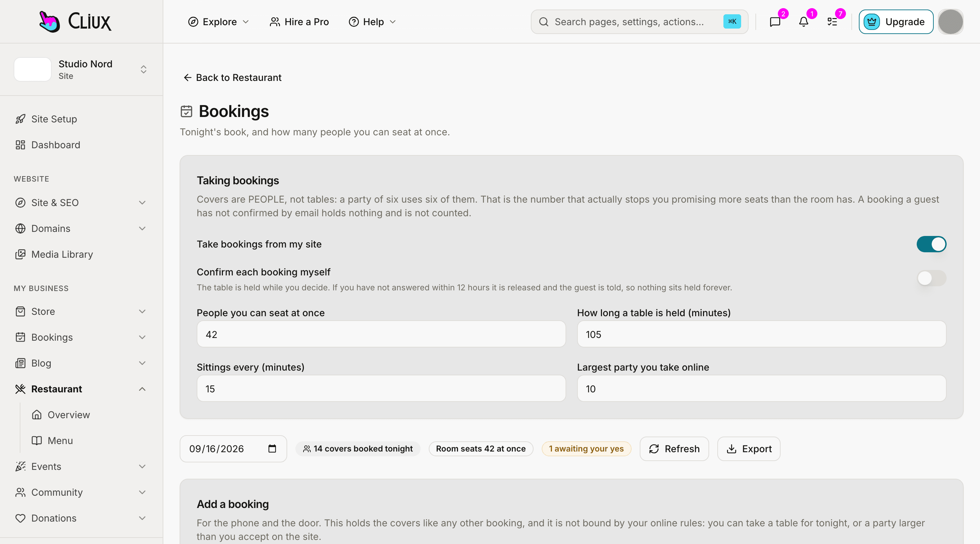Expand the sidebar Bookings chevron
The height and width of the screenshot is (544, 980).
coord(142,338)
